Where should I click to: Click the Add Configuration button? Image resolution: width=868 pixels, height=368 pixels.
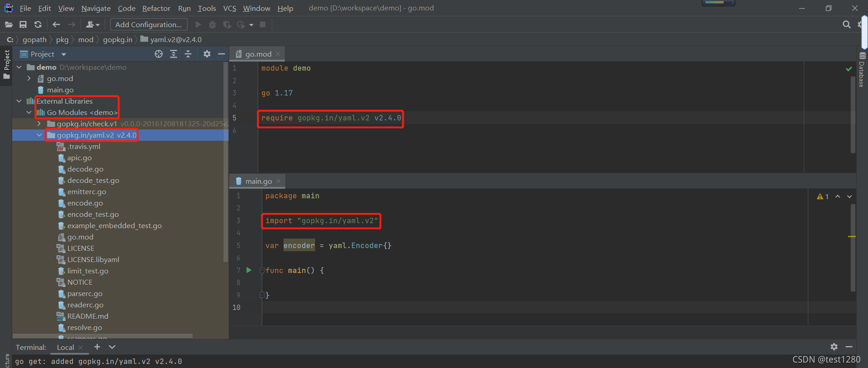click(x=148, y=24)
